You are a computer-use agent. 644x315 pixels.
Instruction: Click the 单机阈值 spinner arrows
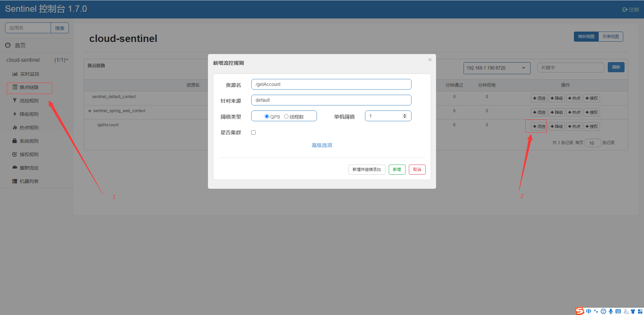(x=405, y=116)
